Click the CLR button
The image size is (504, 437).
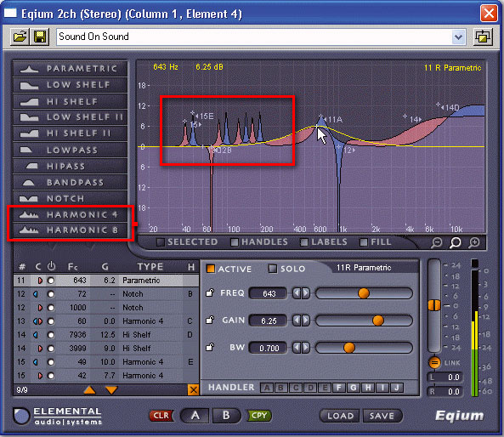point(161,416)
